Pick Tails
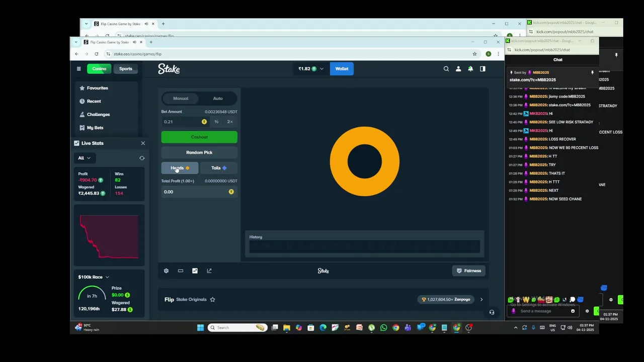Screen dimensions: 644x362 click(218, 168)
